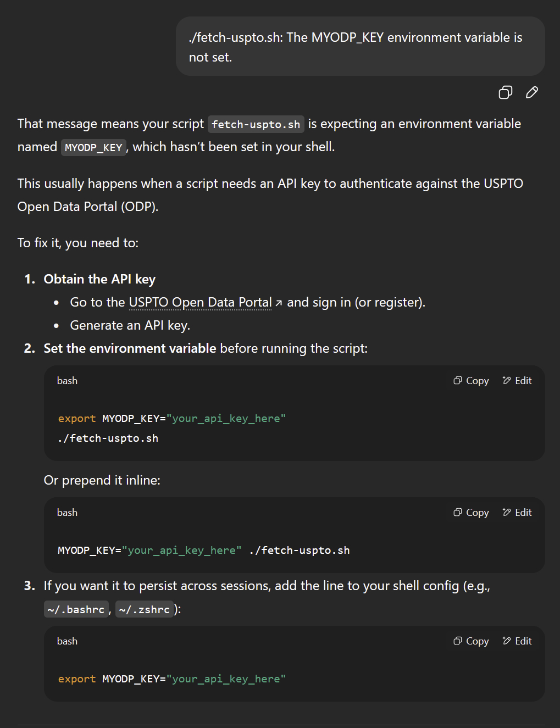Click the export line in the last code block
The height and width of the screenshot is (728, 560).
point(171,679)
